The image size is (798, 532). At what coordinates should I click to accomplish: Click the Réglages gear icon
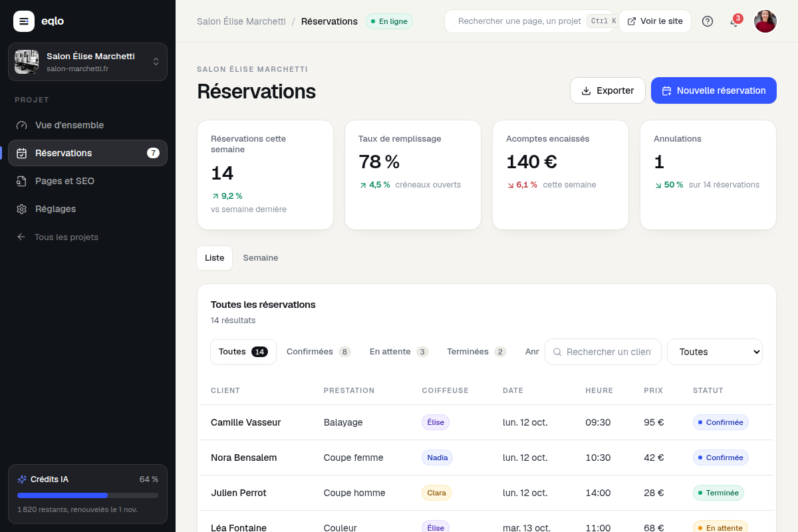coord(22,209)
